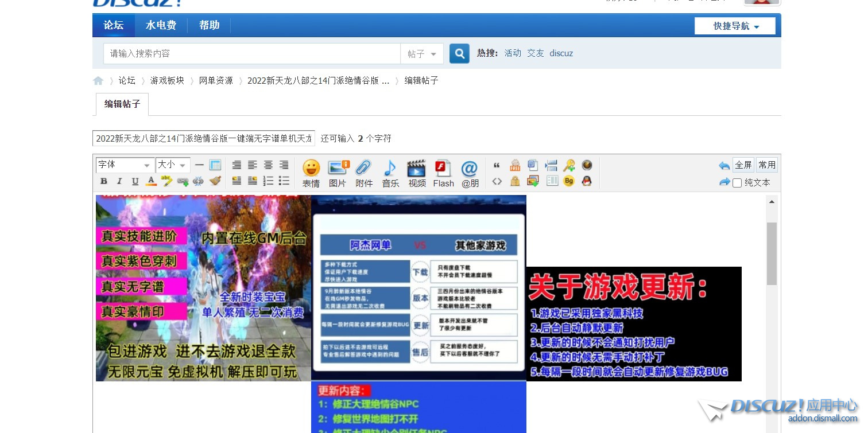This screenshot has width=868, height=433.
Task: Toggle bold formatting in editor
Action: (104, 181)
